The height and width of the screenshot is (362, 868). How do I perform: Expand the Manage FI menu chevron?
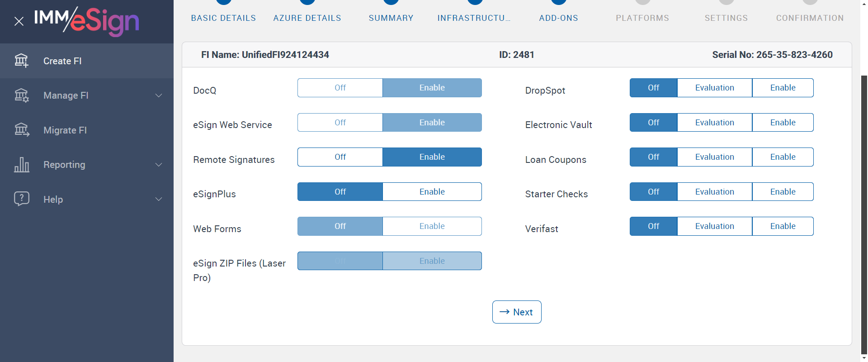pyautogui.click(x=159, y=95)
